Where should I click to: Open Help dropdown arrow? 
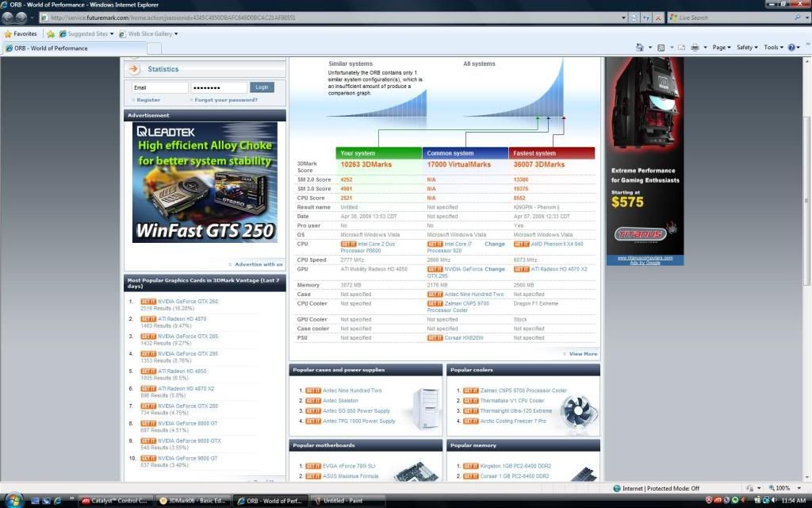click(798, 47)
